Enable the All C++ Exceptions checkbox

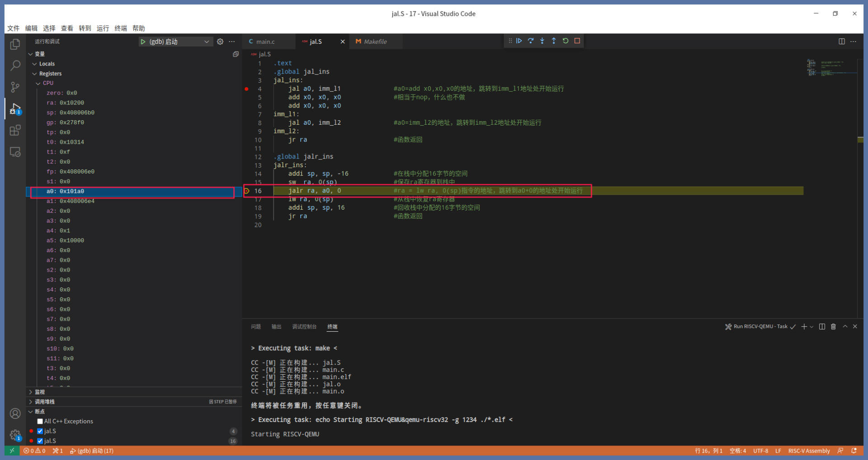[x=40, y=421]
